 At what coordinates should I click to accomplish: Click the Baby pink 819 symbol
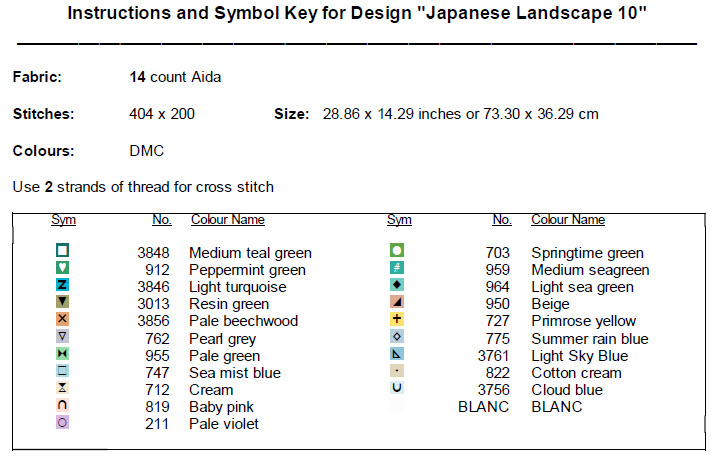point(63,406)
